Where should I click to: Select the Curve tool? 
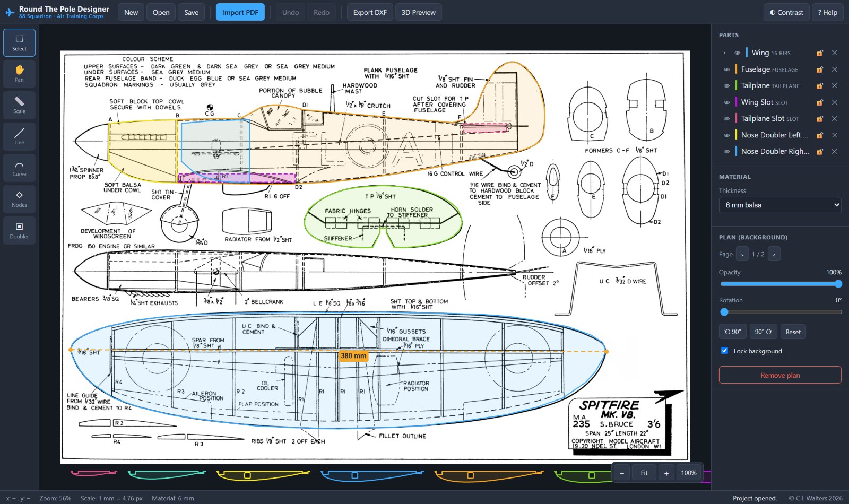[x=19, y=168]
